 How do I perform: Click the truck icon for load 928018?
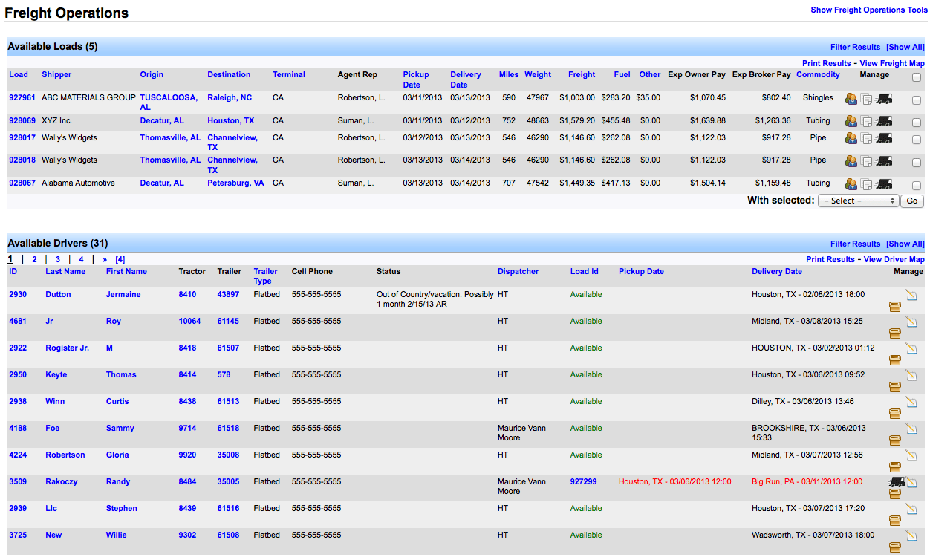[x=884, y=161]
